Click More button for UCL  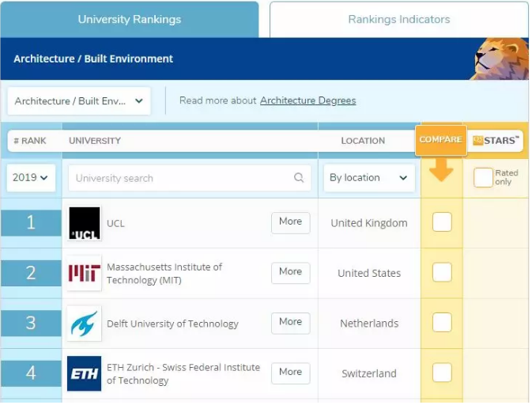[292, 224]
